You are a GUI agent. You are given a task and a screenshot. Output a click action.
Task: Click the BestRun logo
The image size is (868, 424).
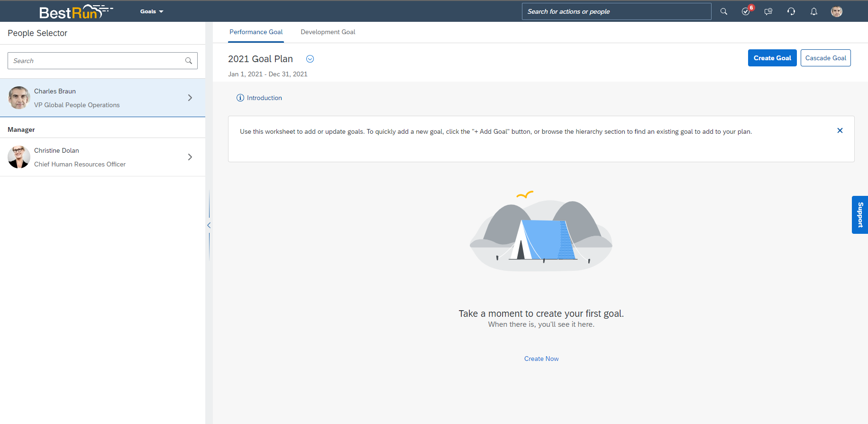(76, 11)
